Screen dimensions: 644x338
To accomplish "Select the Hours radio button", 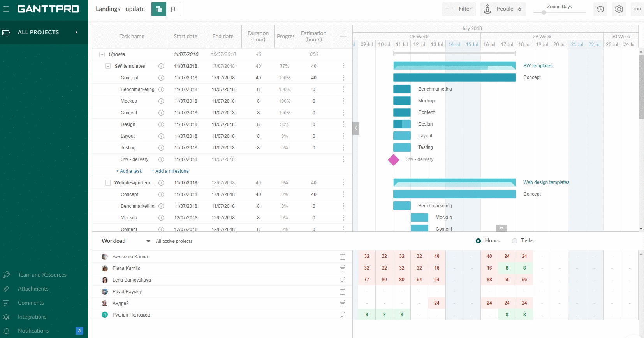I will [478, 241].
